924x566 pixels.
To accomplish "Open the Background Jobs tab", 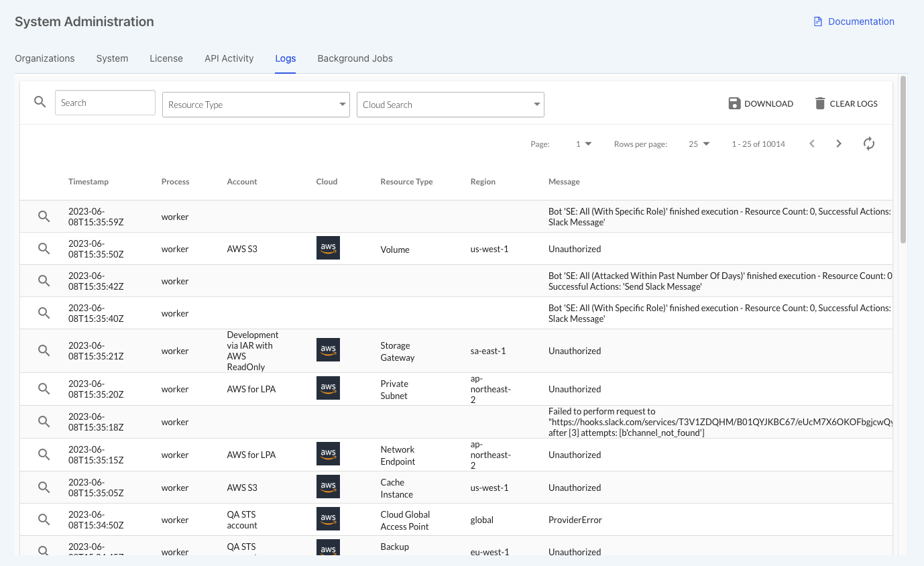I will tap(355, 58).
